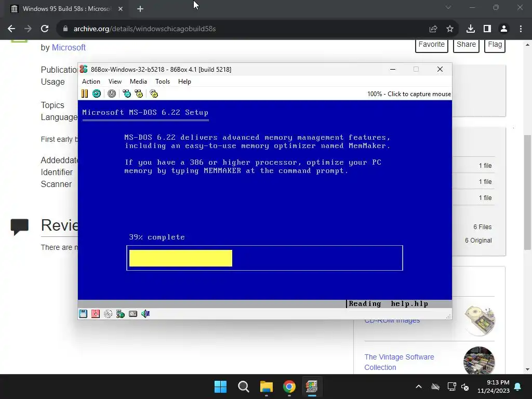This screenshot has height=399, width=532.
Task: Click 86Box taskbar icon
Action: tap(312, 387)
